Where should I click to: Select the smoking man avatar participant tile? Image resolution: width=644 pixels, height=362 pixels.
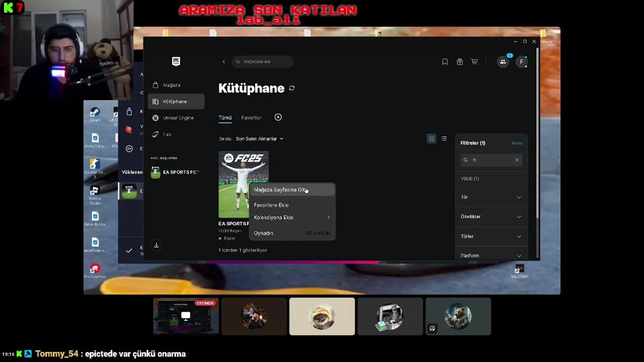point(254,316)
